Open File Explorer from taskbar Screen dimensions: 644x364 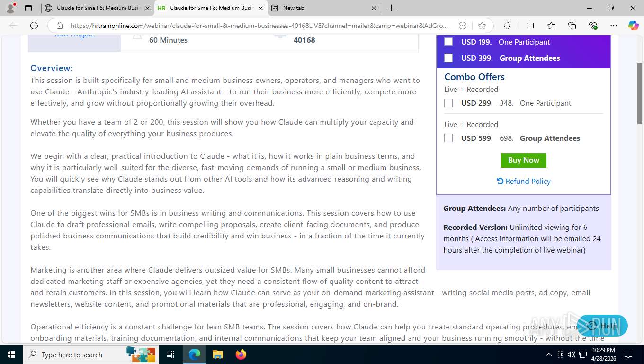click(x=217, y=355)
